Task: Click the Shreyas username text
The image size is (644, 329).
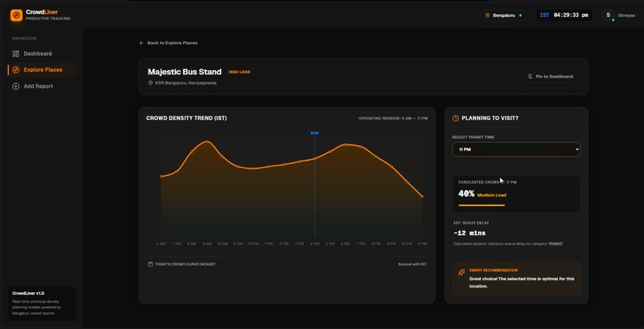Action: coord(626,16)
